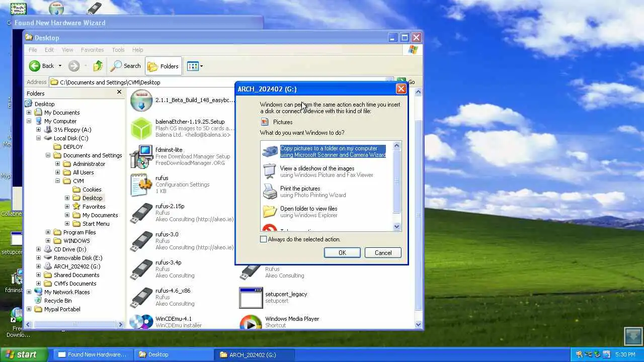The height and width of the screenshot is (362, 644).
Task: Open the Search tool in Explorer toolbar
Action: pos(126,66)
